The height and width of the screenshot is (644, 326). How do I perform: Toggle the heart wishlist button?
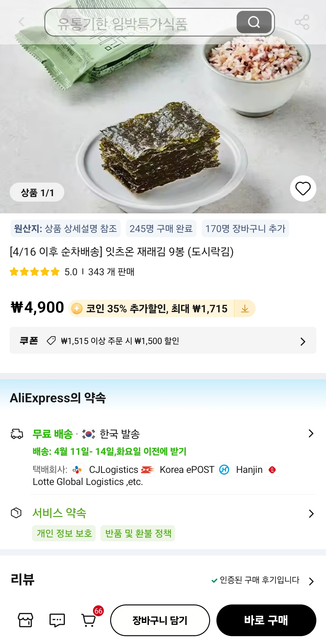point(303,189)
